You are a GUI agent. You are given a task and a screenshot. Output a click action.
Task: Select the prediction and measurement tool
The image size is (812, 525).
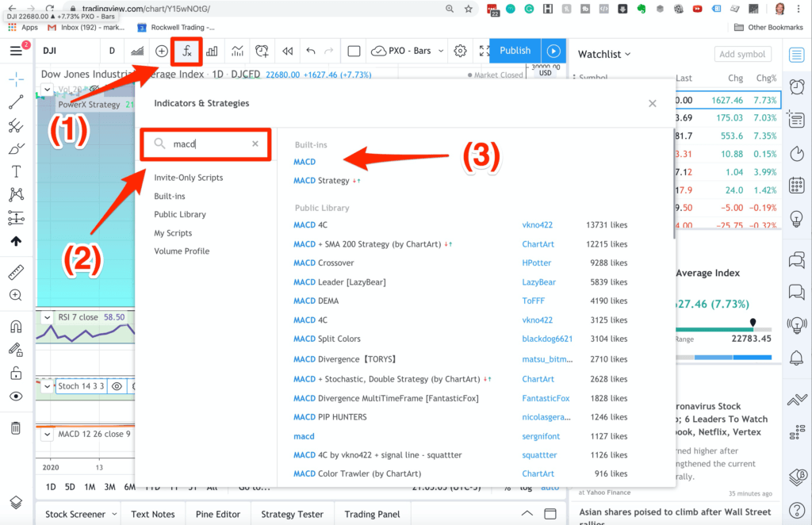(16, 218)
